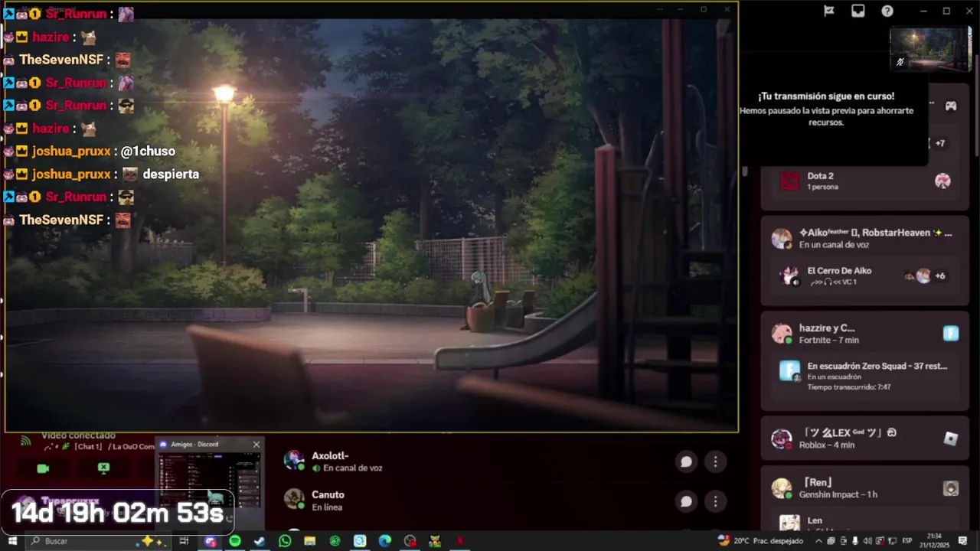Open more options for Axolotl-

tap(715, 461)
